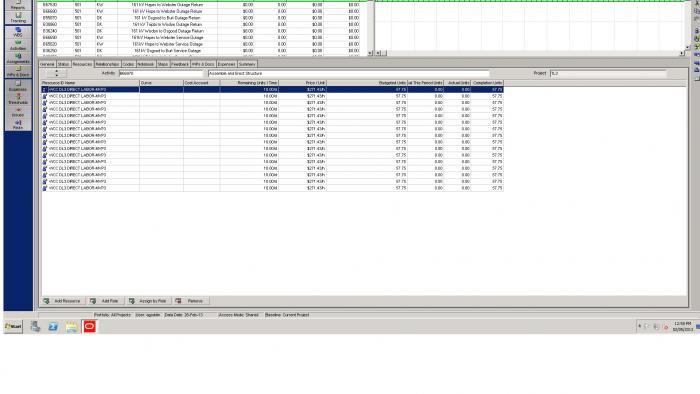
Task: Open the Summary tab
Action: pyautogui.click(x=247, y=64)
